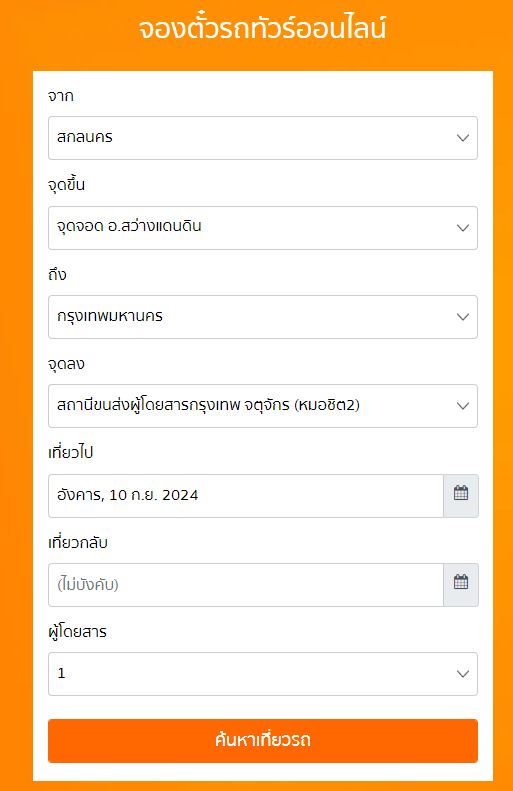The width and height of the screenshot is (513, 791).
Task: Open the ถึง destination dropdown showing กรุงเทพมหานคร
Action: (x=263, y=317)
